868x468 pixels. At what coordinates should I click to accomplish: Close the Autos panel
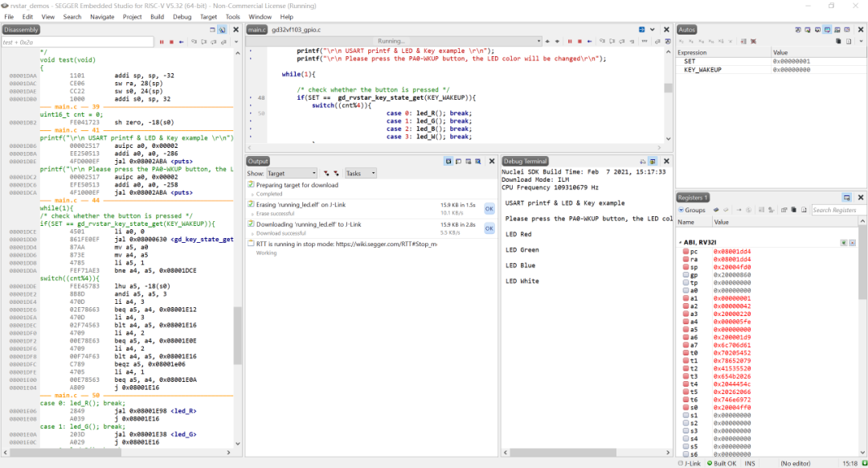click(x=861, y=30)
